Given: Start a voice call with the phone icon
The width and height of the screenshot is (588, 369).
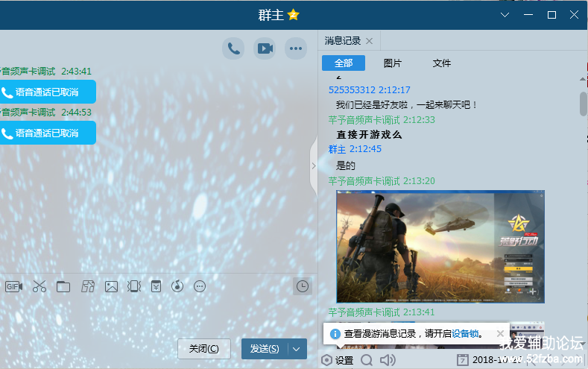Looking at the screenshot, I should 233,48.
